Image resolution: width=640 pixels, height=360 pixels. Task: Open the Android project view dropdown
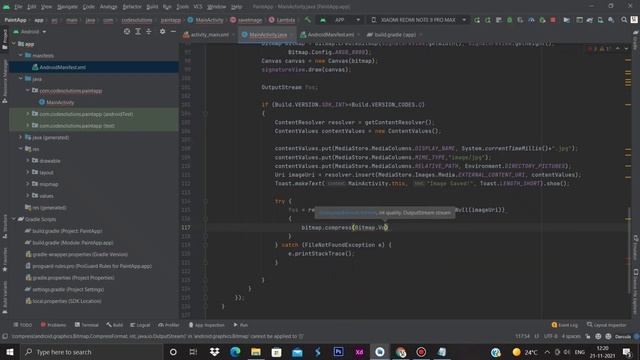(30, 31)
